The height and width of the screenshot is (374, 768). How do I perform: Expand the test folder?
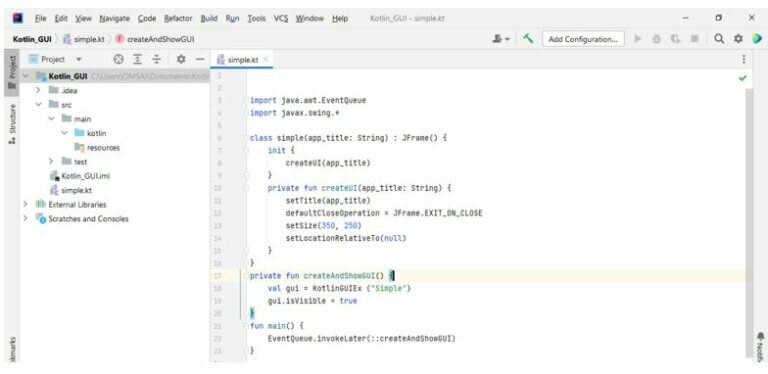51,162
